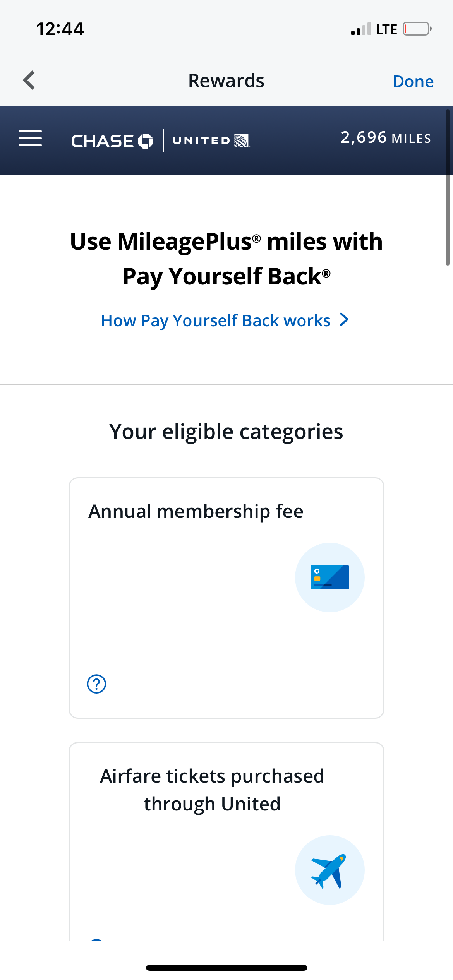Screen dimensions: 453x980
Task: Tap the cellular signal bars indicator
Action: 360,29
